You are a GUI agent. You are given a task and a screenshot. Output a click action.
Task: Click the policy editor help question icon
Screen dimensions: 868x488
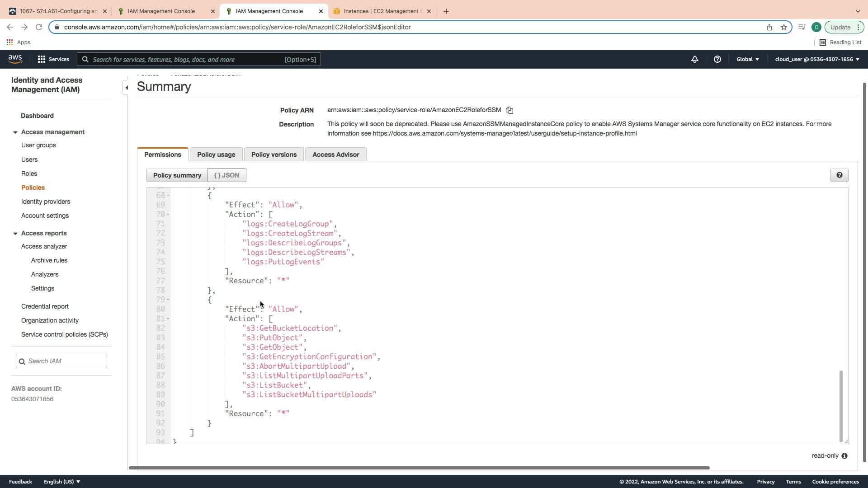(x=839, y=175)
